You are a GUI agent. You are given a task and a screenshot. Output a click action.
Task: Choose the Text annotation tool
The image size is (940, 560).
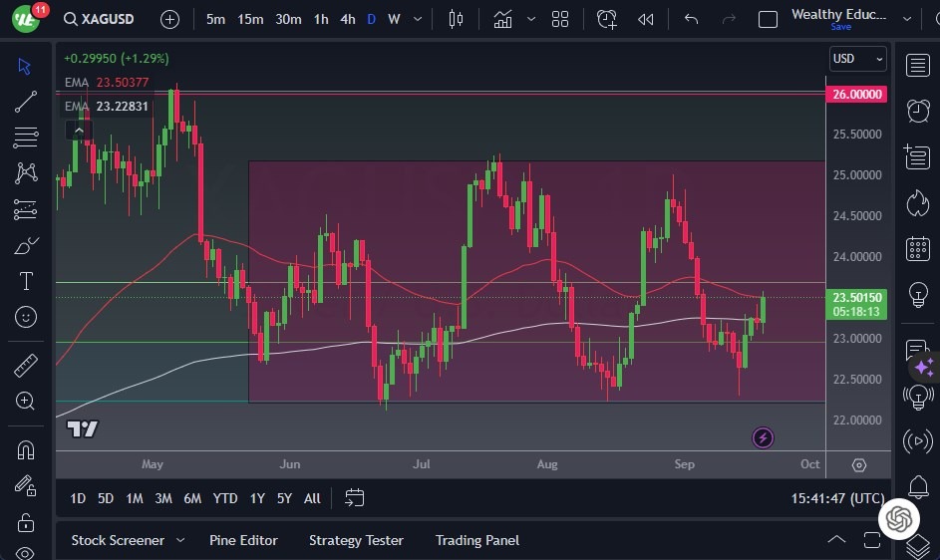[26, 281]
